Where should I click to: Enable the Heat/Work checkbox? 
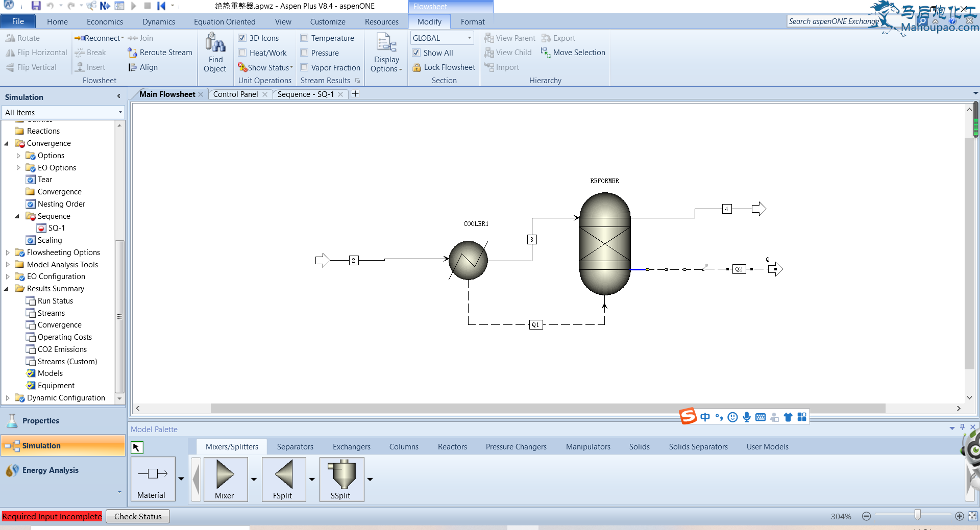(x=242, y=53)
